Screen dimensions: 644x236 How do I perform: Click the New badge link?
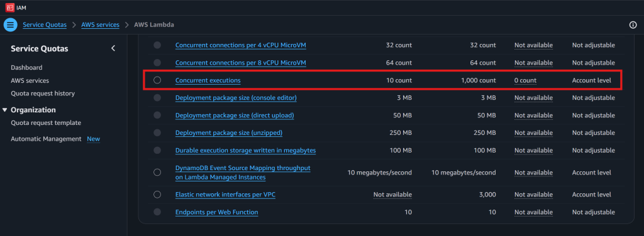[93, 139]
